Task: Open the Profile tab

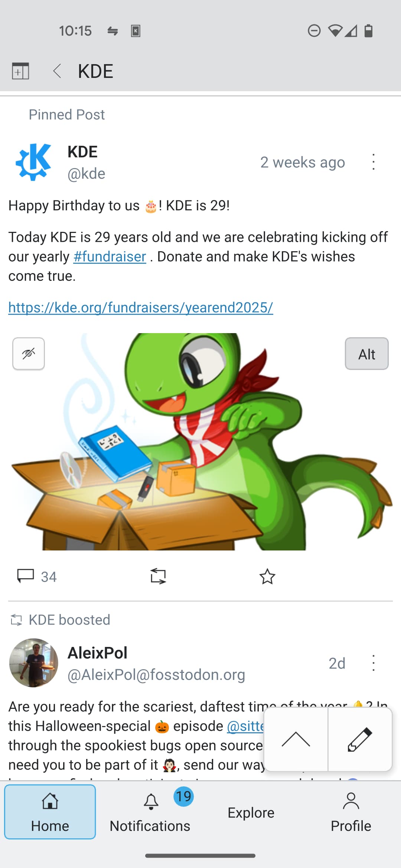Action: point(351,812)
